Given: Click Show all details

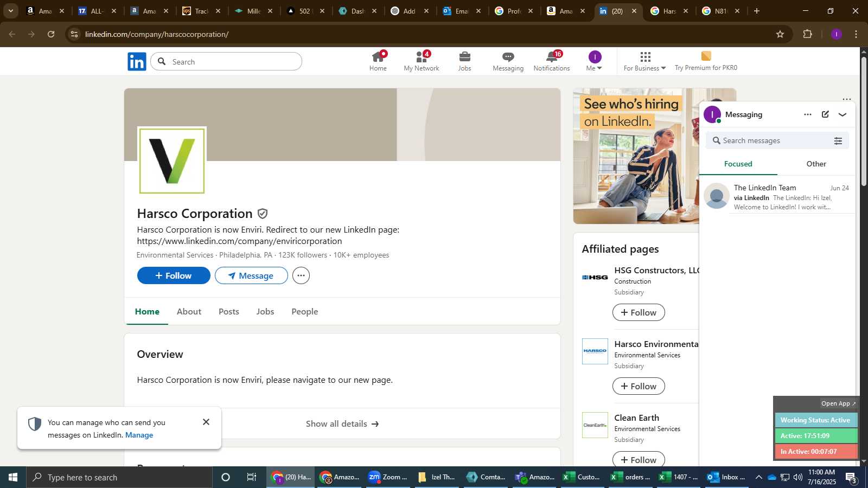Looking at the screenshot, I should (x=342, y=424).
